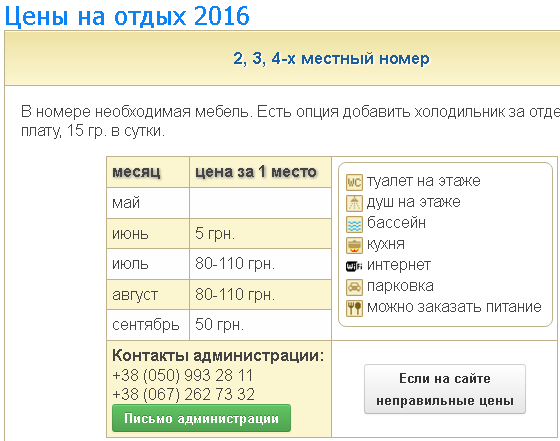Click the май month row
This screenshot has width=560, height=441.
[219, 203]
